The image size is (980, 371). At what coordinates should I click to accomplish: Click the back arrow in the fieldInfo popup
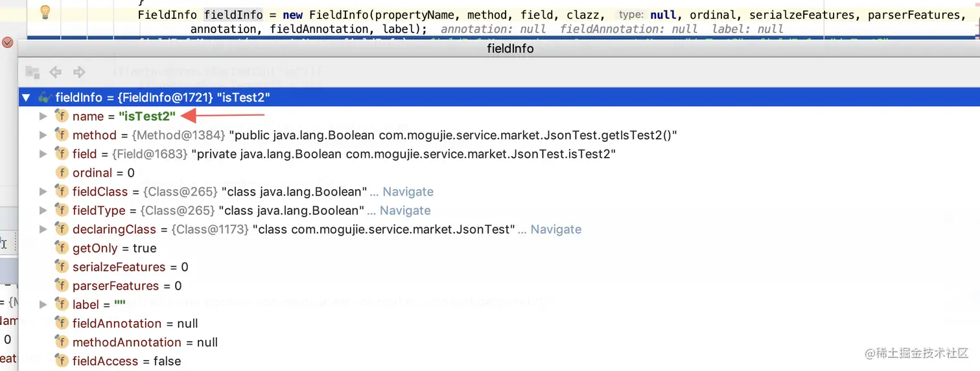[56, 72]
